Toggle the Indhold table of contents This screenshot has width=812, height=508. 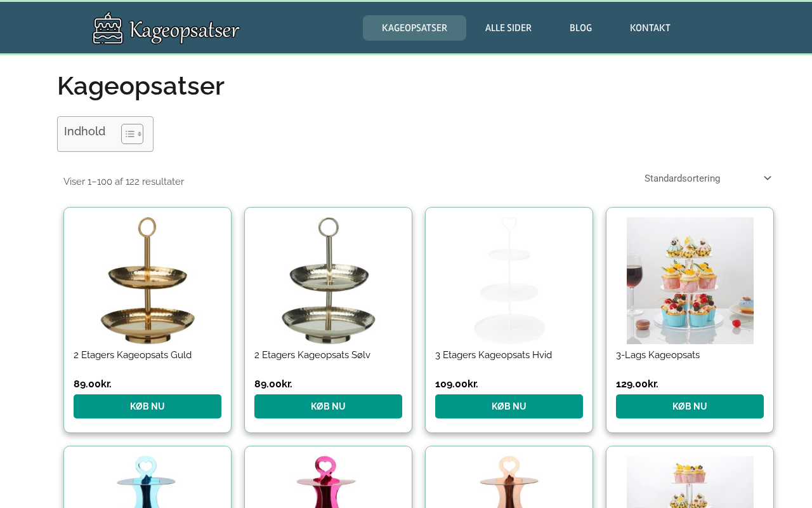point(132,134)
